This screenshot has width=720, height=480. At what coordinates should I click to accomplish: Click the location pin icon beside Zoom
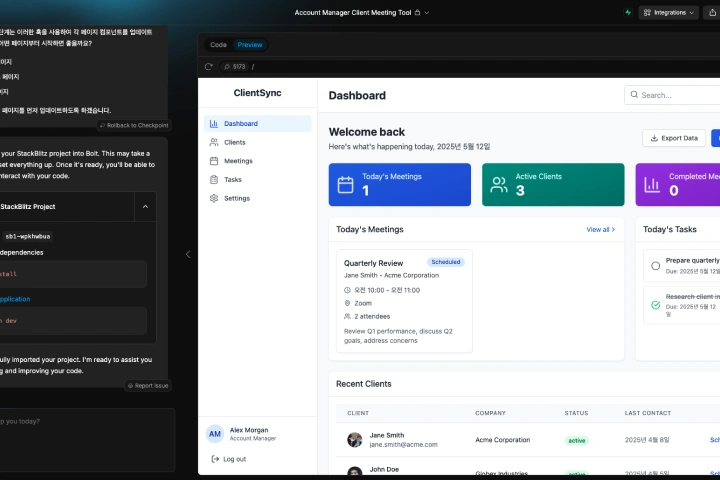(347, 303)
